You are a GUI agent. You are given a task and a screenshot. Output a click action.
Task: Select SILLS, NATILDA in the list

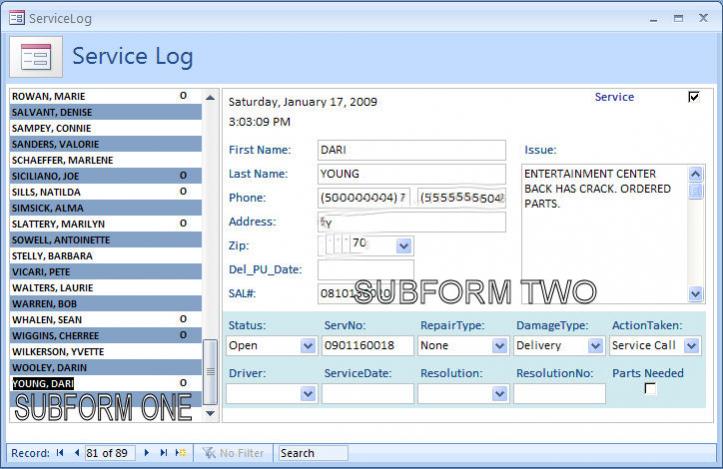pos(106,192)
